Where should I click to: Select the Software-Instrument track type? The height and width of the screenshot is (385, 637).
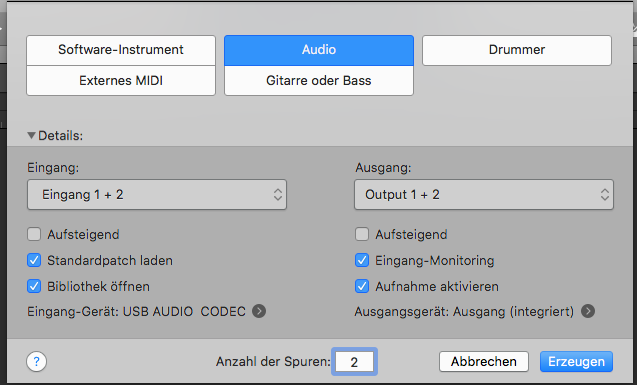click(x=121, y=50)
